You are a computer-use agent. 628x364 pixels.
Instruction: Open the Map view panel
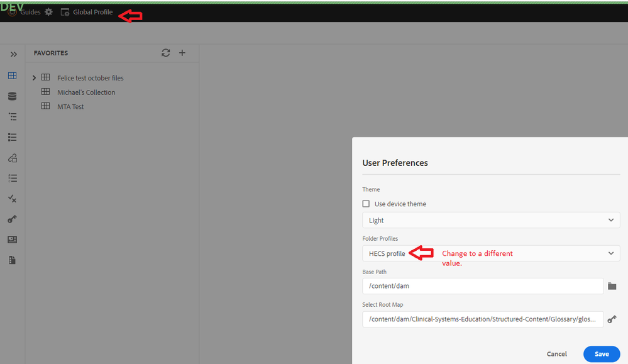pyautogui.click(x=12, y=116)
